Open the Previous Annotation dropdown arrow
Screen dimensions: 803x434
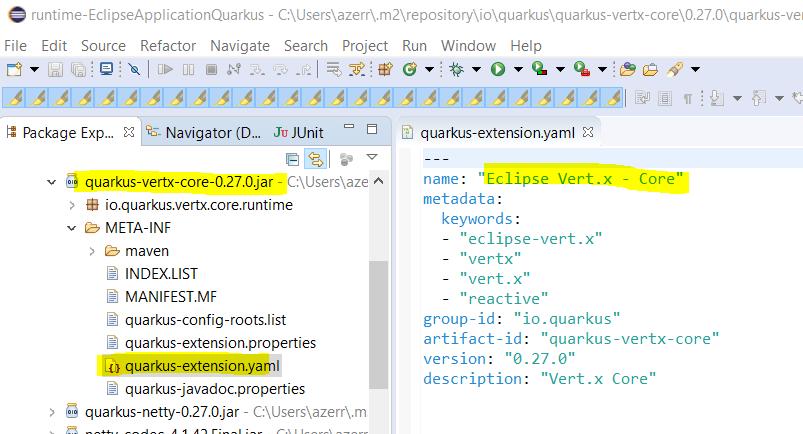coord(779,98)
